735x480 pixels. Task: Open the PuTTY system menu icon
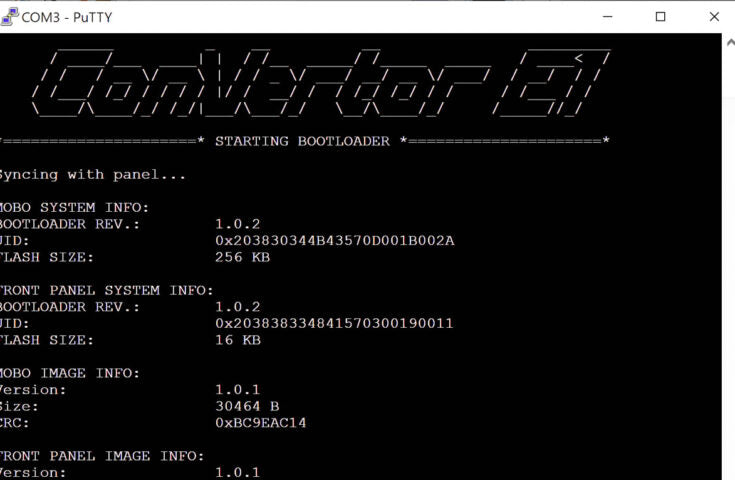point(10,16)
